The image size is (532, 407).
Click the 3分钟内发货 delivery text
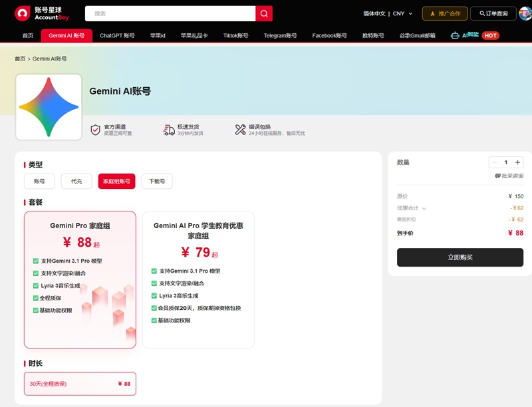[190, 133]
